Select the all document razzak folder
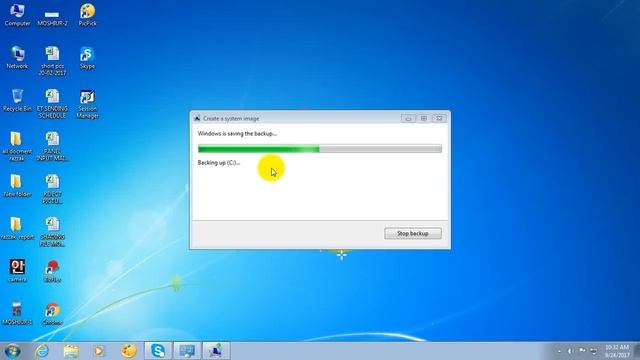Viewport: 640px width, 360px height. point(17,146)
